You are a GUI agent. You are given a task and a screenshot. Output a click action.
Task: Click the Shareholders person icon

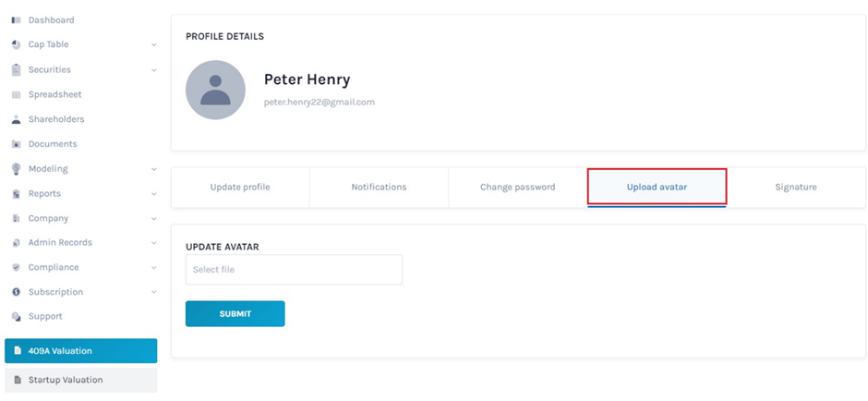[x=16, y=119]
